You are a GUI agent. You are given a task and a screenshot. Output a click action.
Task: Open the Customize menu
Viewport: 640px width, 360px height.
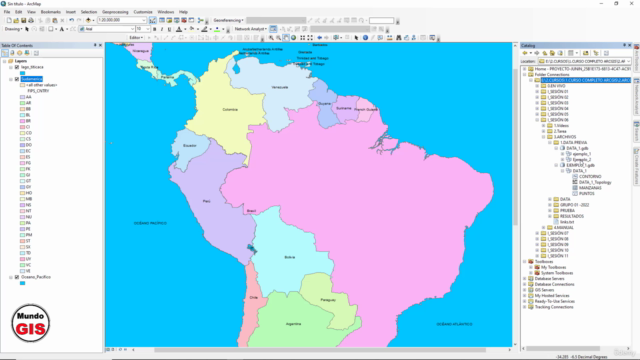(143, 12)
